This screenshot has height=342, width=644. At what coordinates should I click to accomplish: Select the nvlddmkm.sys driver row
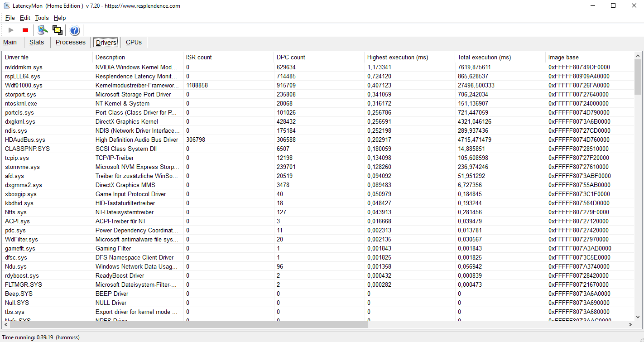318,67
